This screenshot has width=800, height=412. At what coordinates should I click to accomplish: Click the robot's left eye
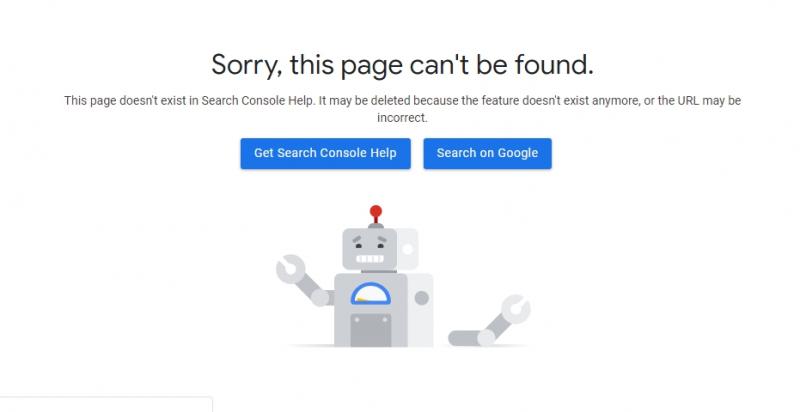(358, 246)
